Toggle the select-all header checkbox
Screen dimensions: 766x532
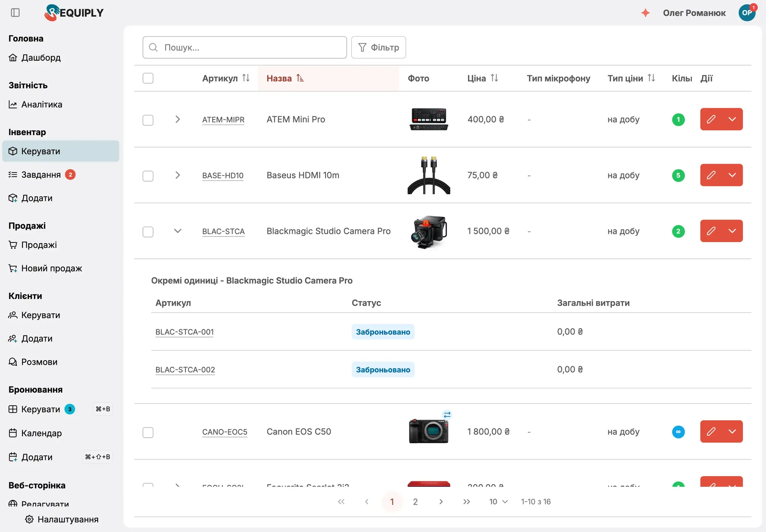point(148,78)
